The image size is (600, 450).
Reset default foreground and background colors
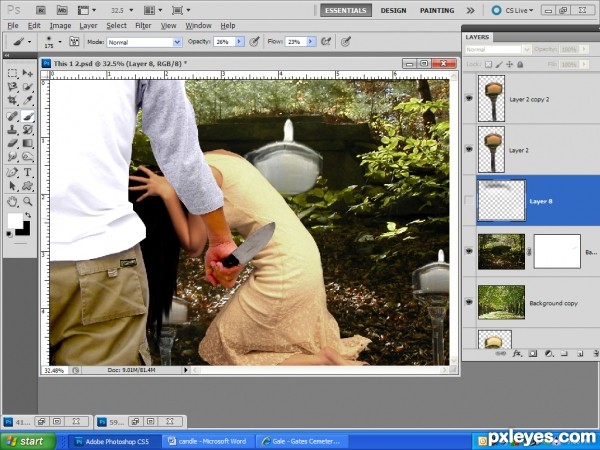[9, 234]
